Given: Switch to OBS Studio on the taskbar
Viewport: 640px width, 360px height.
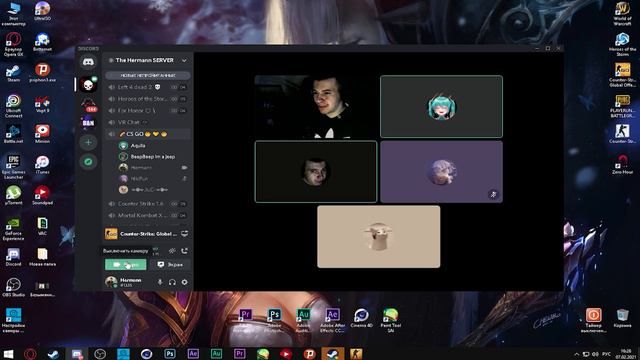Looking at the screenshot, I should [x=100, y=354].
